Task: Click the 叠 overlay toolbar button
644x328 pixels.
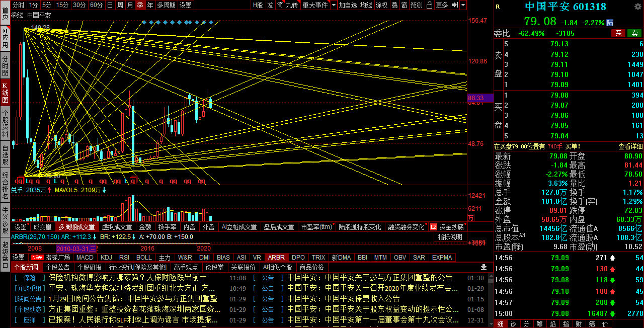Action: pos(394,5)
